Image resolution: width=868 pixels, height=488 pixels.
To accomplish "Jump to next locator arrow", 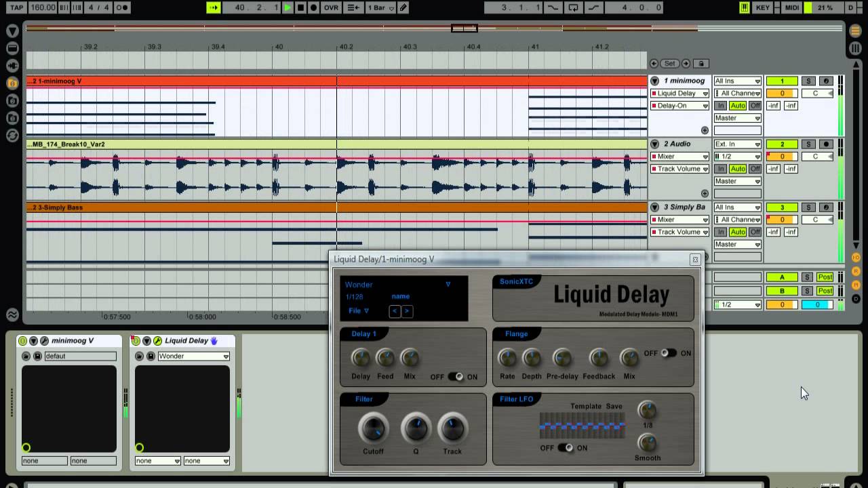I will click(x=686, y=63).
